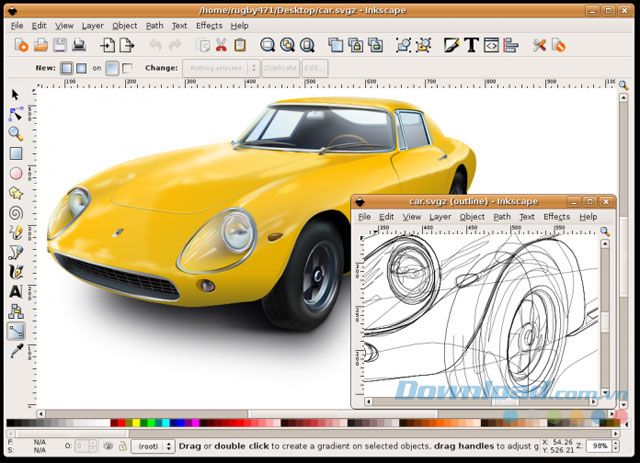Screen dimensions: 640x463
Task: Click outline window ruler-corner zoom icon
Action: pos(604,232)
